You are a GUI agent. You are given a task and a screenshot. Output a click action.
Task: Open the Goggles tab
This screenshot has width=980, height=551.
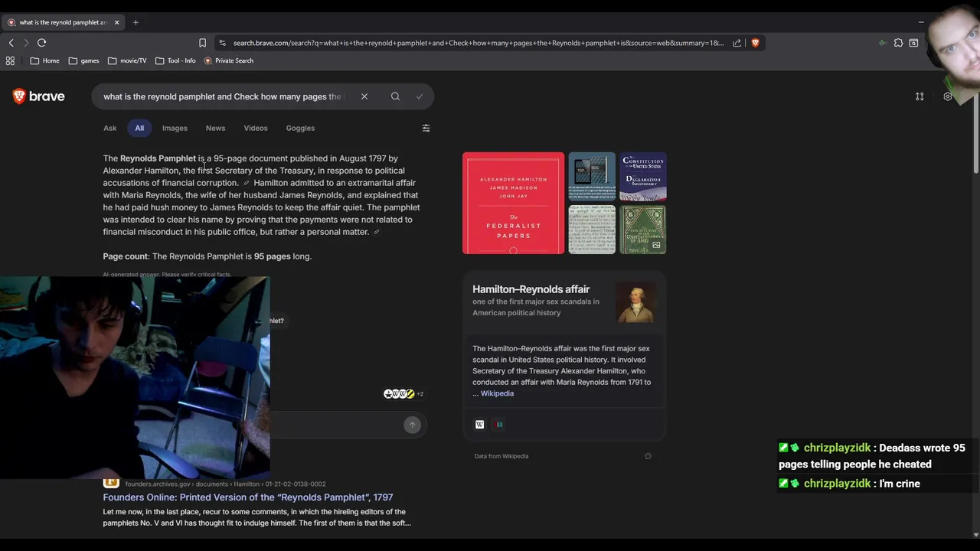coord(300,129)
